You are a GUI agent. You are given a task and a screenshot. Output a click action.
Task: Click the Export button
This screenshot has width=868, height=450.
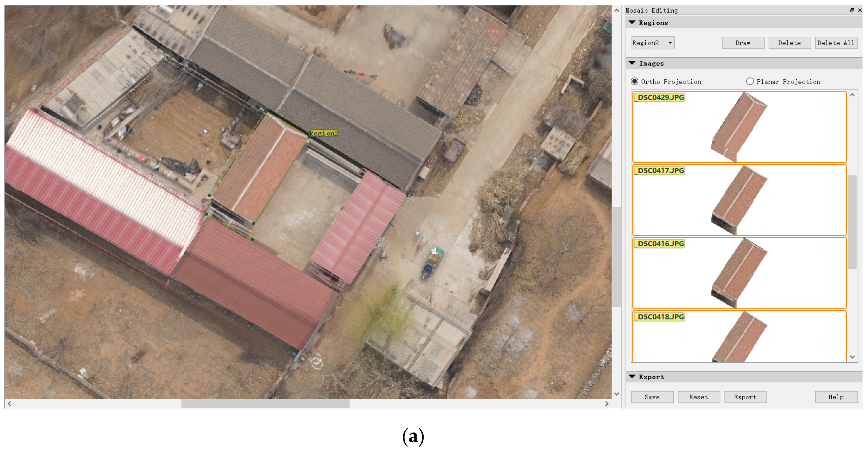745,397
